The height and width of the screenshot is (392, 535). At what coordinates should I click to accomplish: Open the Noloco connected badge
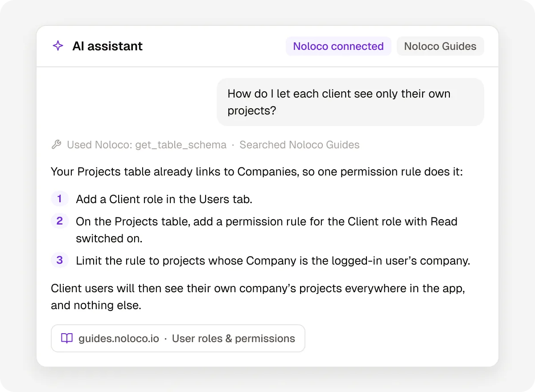tap(338, 46)
